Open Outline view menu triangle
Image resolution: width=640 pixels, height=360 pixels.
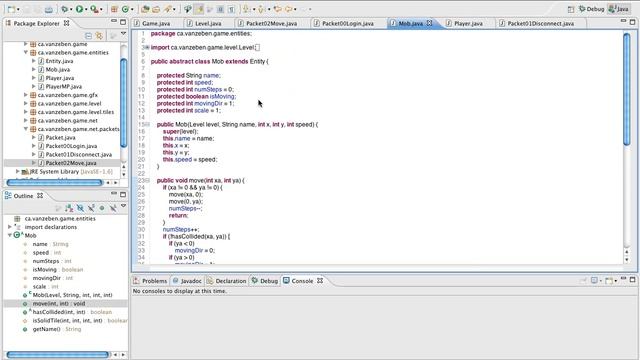(x=123, y=207)
